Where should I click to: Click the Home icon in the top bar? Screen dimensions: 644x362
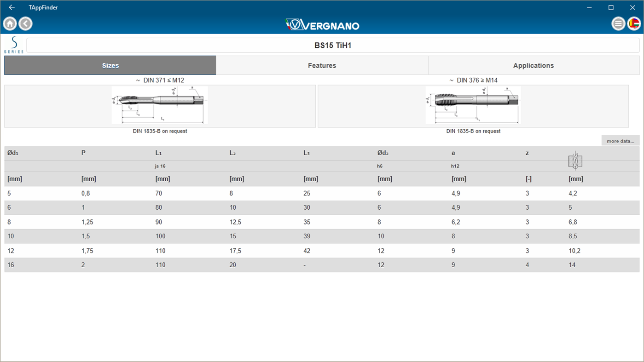point(9,23)
